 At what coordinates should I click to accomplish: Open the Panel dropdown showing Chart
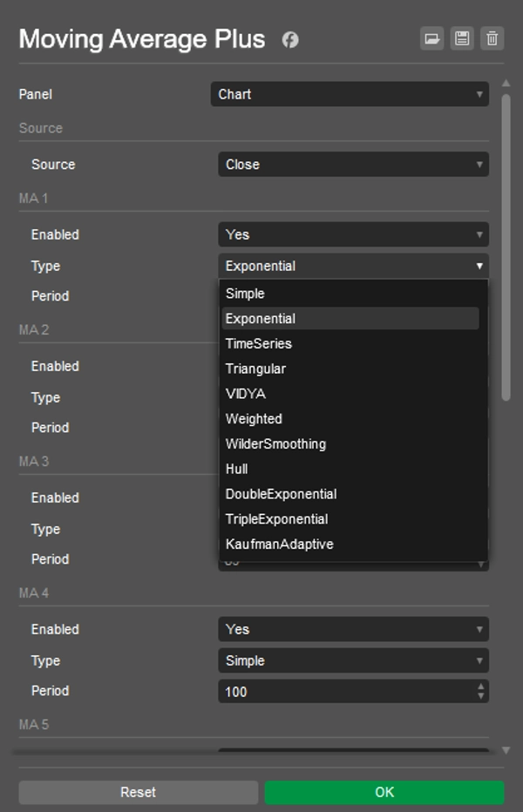coord(350,94)
